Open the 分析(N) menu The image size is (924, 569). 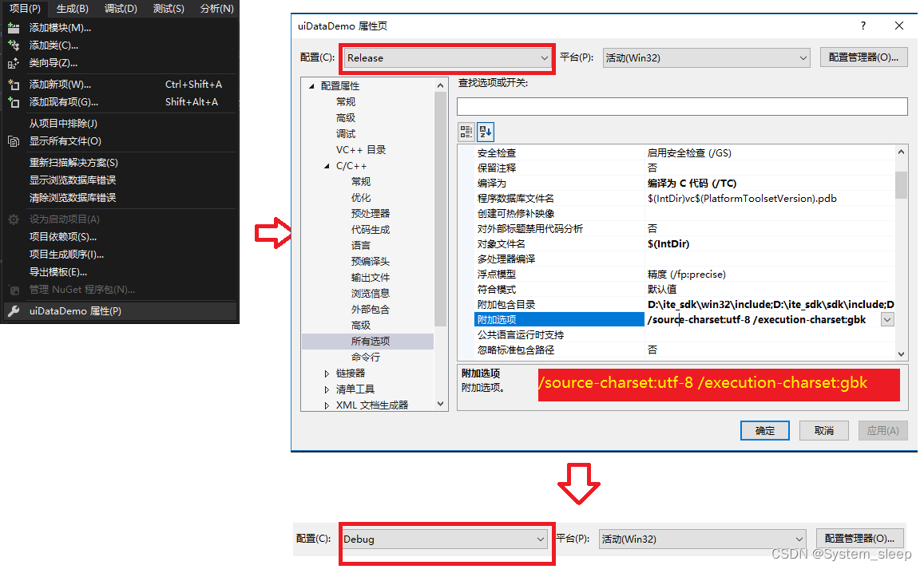(217, 8)
